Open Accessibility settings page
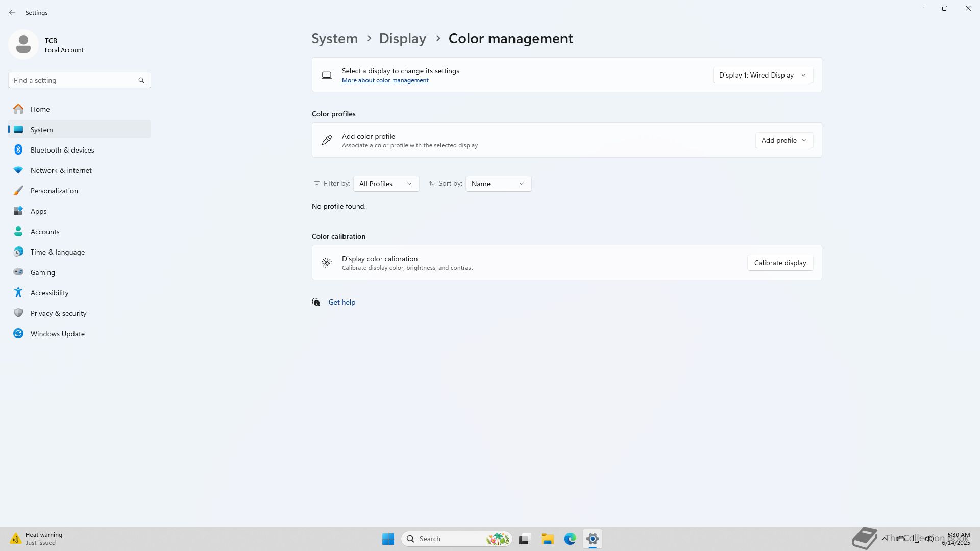The image size is (980, 551). [x=49, y=293]
